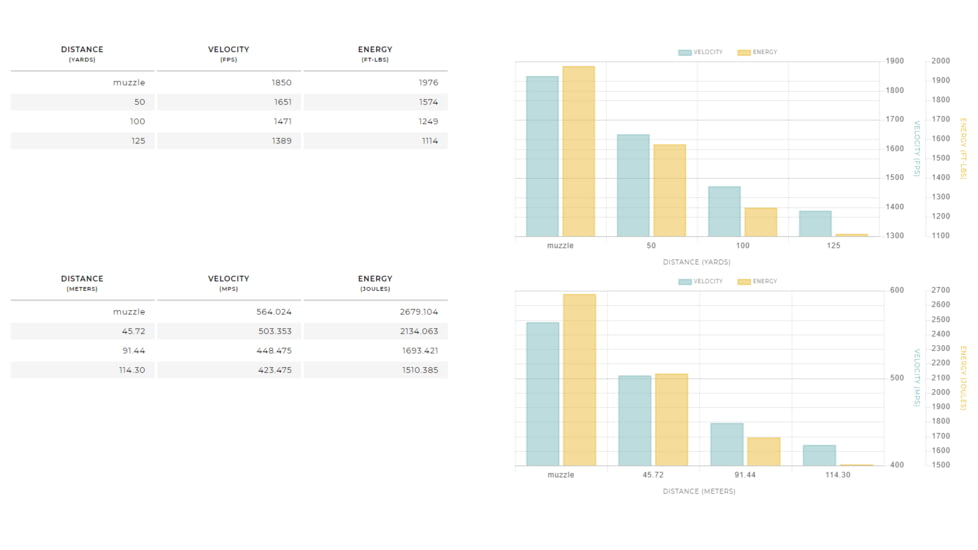Select the velocity bar at 100 yards
978x550 pixels.
point(724,211)
